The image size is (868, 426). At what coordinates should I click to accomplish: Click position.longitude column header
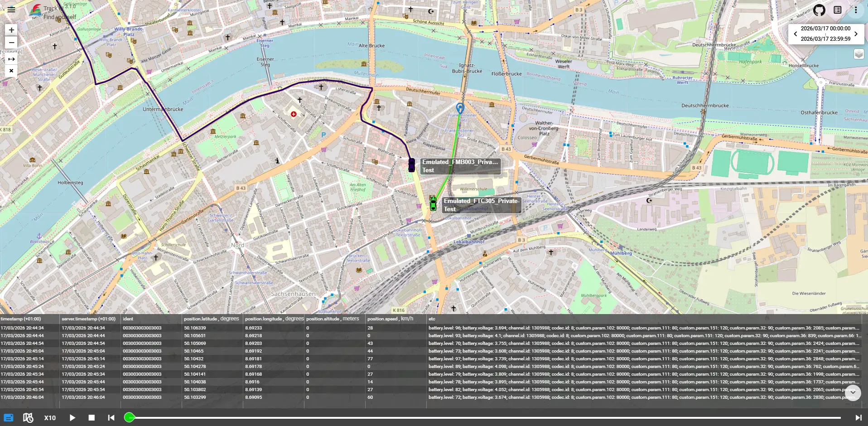275,319
